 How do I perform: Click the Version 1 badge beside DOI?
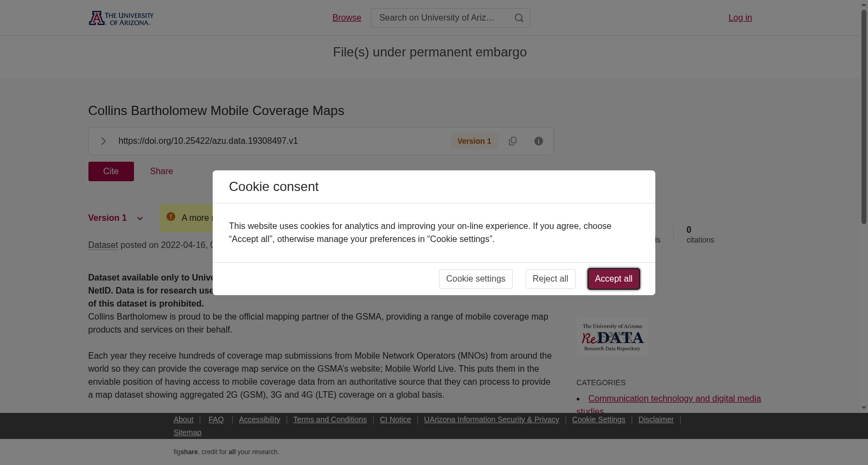tap(474, 141)
